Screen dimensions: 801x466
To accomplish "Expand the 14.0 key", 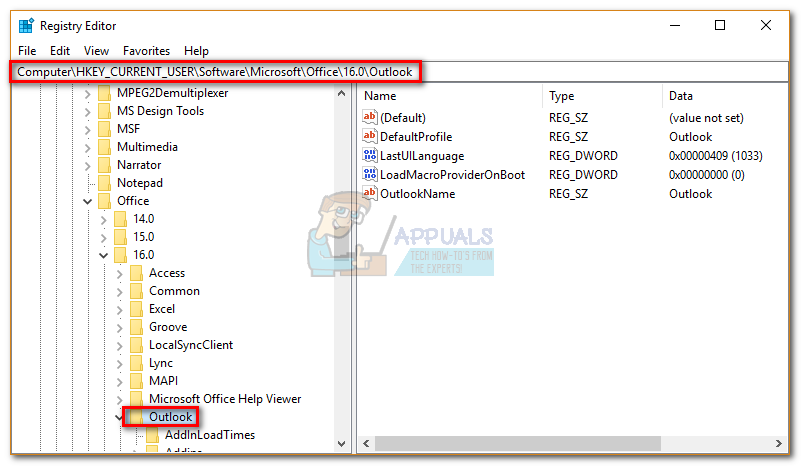I will 104,220.
